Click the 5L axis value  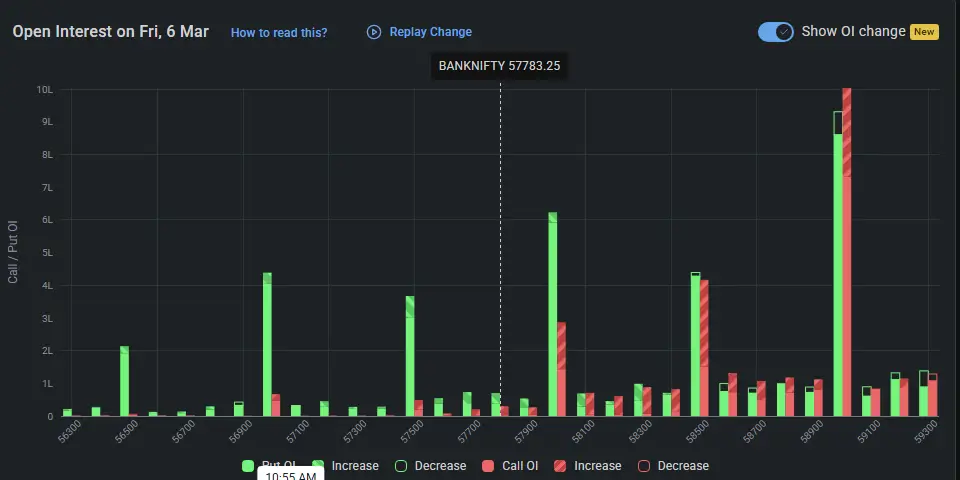click(x=47, y=253)
